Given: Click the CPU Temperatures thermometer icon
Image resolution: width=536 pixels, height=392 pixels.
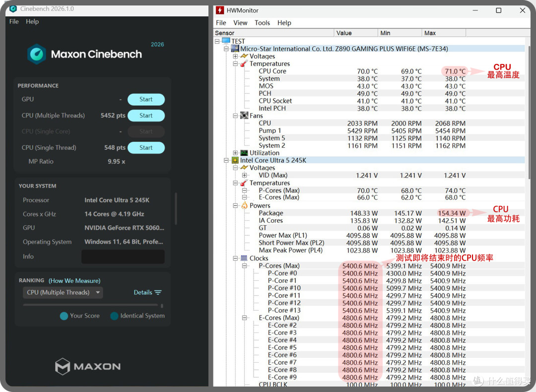Looking at the screenshot, I should coord(244,183).
